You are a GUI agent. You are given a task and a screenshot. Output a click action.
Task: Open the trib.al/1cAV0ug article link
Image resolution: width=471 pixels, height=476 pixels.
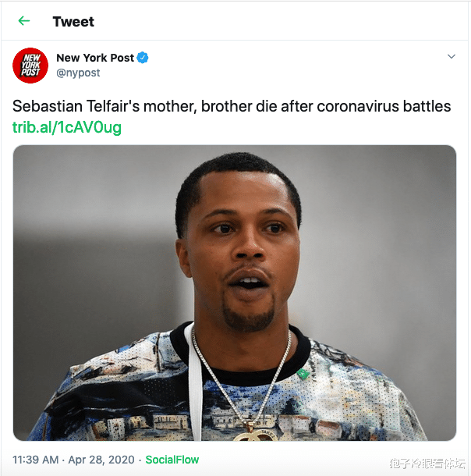tap(67, 127)
